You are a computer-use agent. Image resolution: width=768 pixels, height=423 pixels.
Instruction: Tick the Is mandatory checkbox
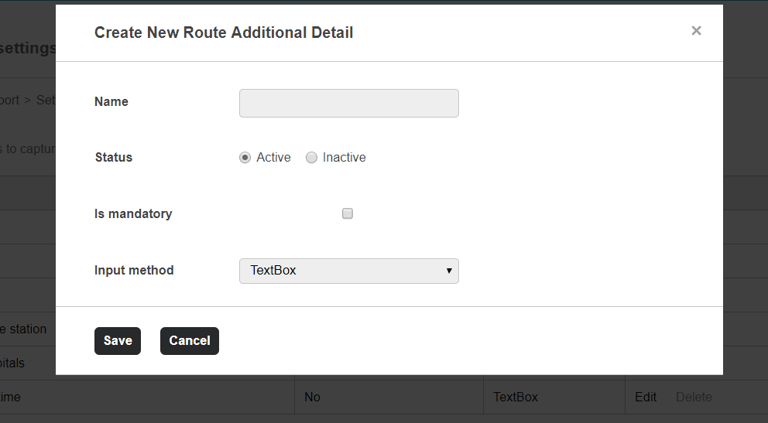[x=348, y=214]
